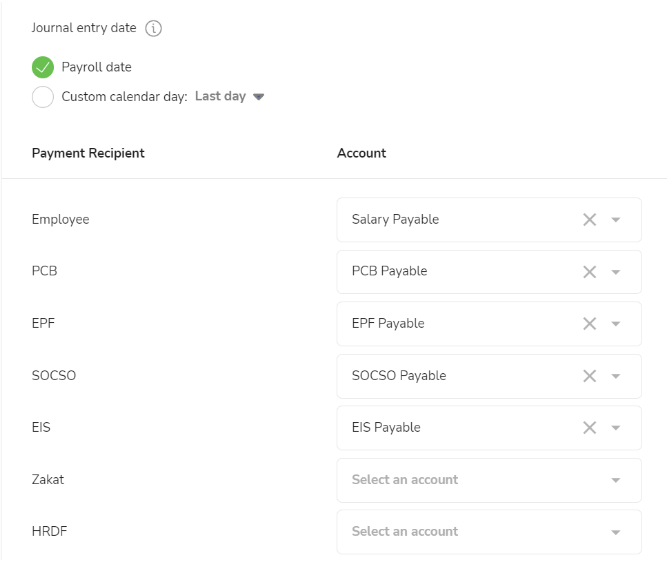This screenshot has width=667, height=586.
Task: Click the Payroll date label text
Action: [97, 67]
